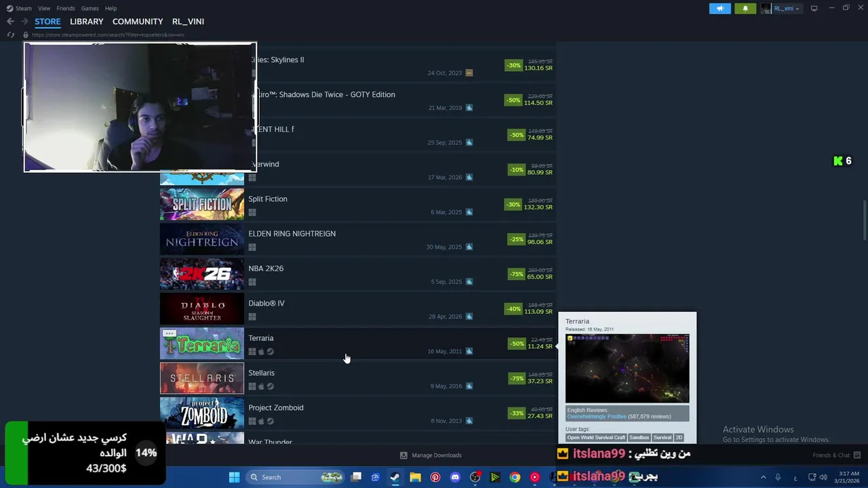Open the NBA 2K26 thumbnail
The height and width of the screenshot is (488, 868).
tap(202, 274)
